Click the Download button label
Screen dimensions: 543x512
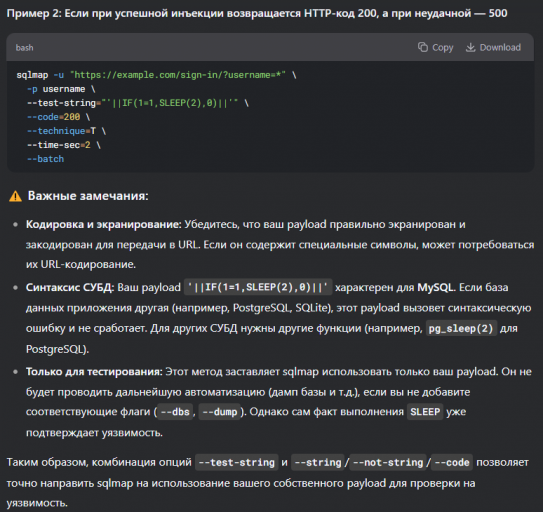[x=500, y=47]
